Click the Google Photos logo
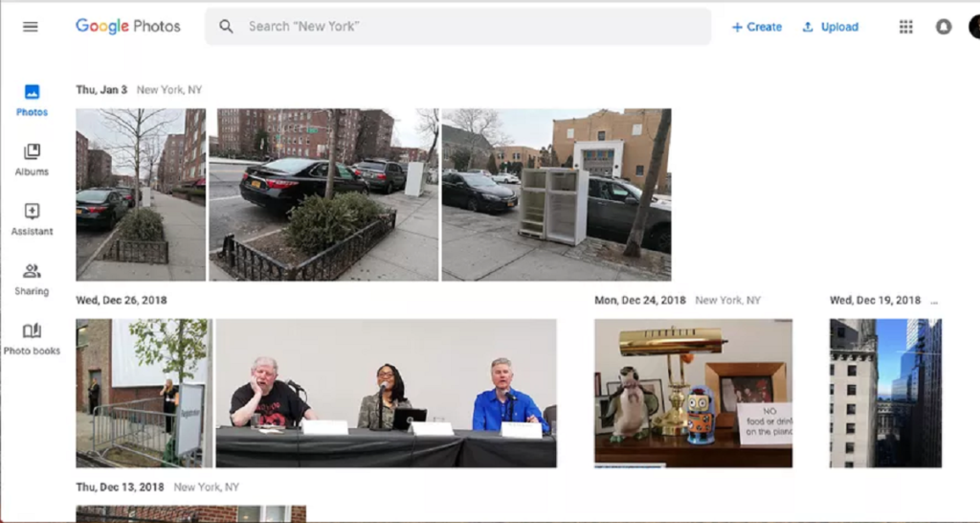This screenshot has height=523, width=980. click(x=128, y=27)
